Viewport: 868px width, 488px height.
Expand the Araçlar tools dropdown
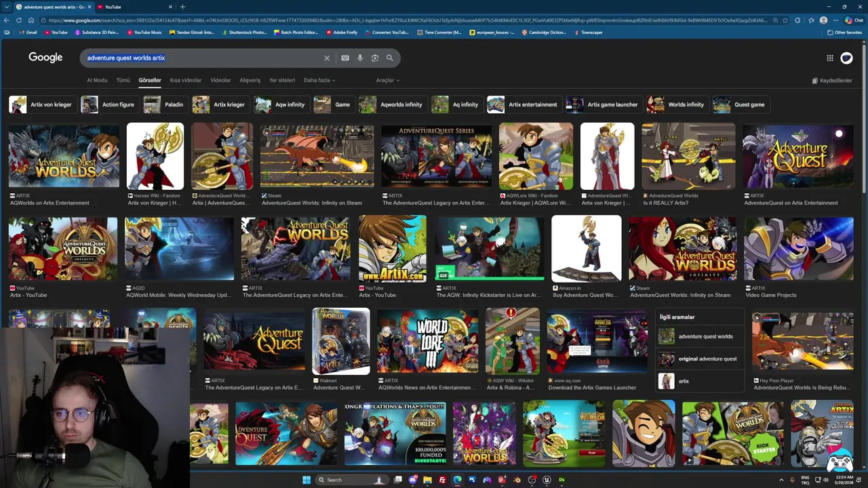(x=388, y=80)
